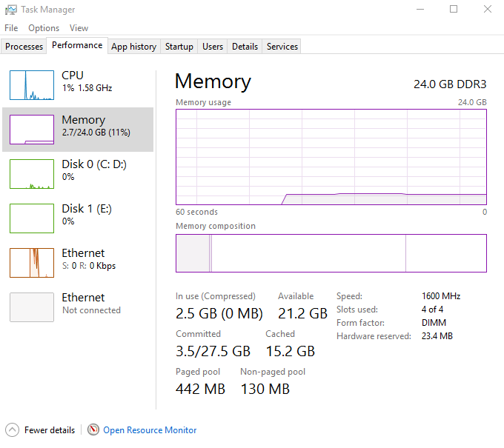The image size is (504, 448).
Task: Click the Disk 0 (C: D:) label
Action: tap(94, 164)
